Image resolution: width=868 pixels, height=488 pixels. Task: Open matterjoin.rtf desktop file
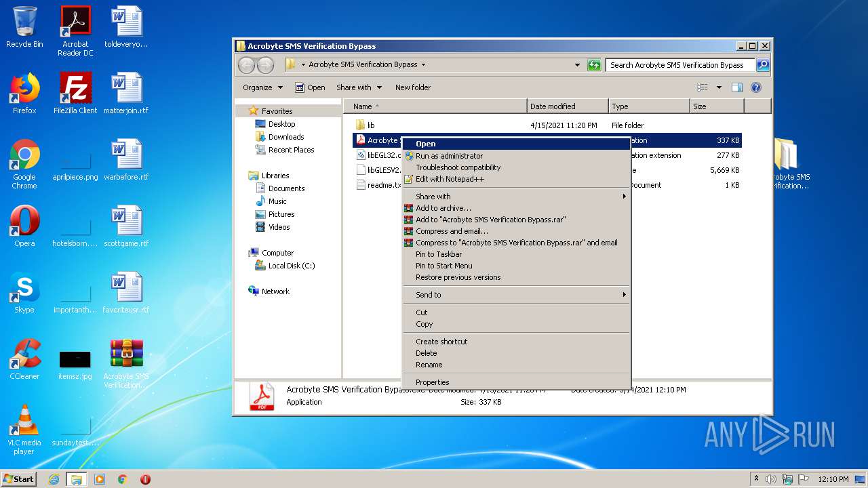(x=126, y=94)
